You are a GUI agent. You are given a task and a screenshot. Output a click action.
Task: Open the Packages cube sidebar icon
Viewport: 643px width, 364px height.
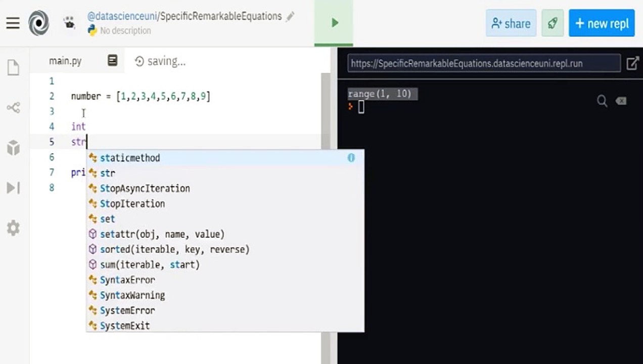click(13, 148)
